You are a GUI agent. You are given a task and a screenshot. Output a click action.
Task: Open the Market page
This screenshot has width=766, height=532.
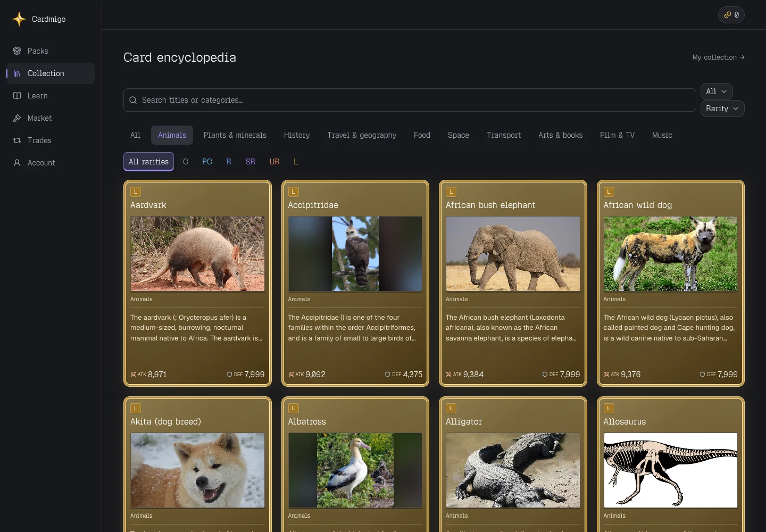pyautogui.click(x=51, y=118)
